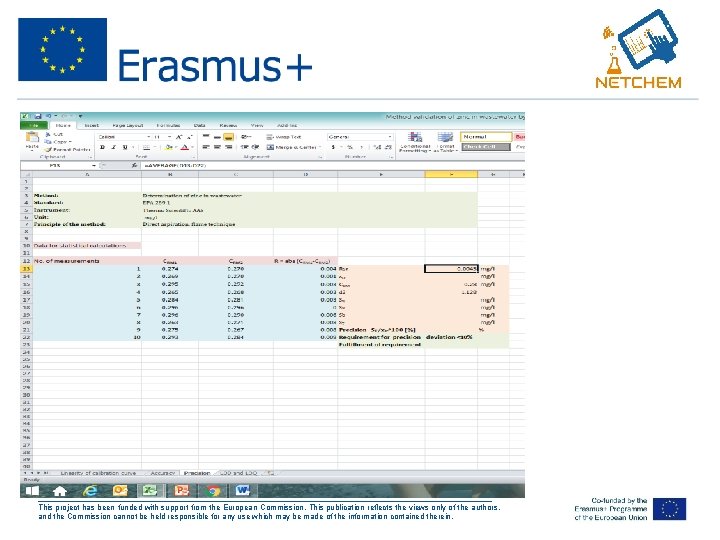
Task: Toggle Wrap Text
Action: pyautogui.click(x=283, y=137)
